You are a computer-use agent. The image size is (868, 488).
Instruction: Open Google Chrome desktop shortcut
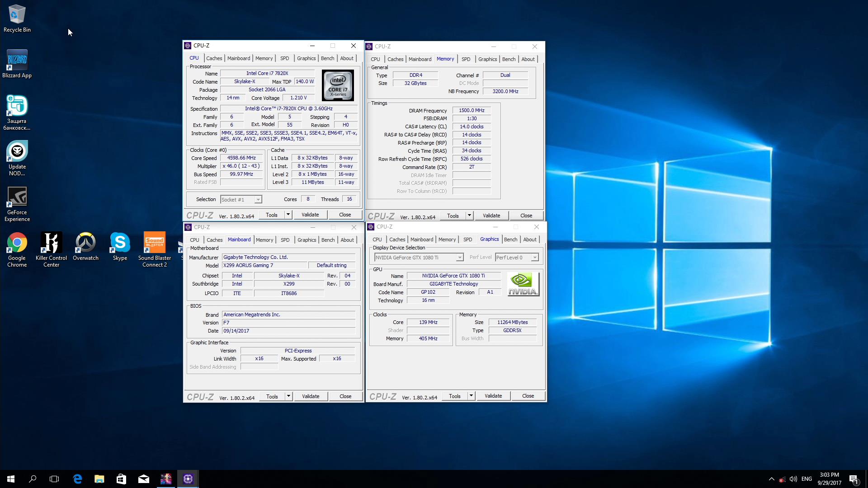[x=17, y=249]
